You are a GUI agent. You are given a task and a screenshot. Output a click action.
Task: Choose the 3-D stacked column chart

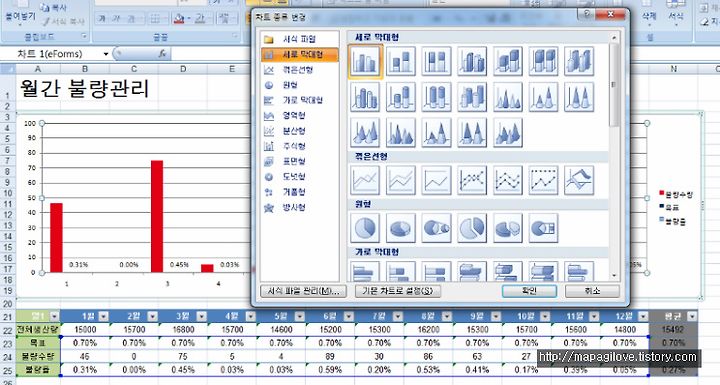tap(508, 61)
